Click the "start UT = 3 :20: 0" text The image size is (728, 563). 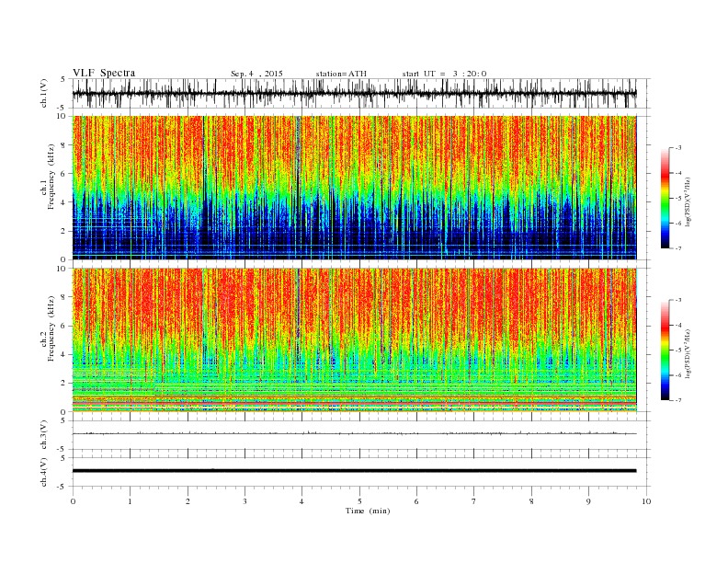[444, 74]
